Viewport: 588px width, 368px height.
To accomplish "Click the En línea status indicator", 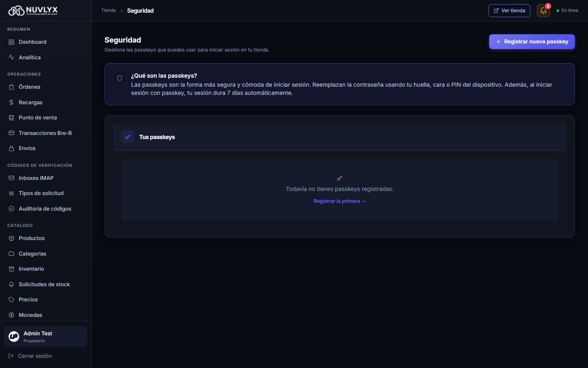I will pyautogui.click(x=567, y=11).
